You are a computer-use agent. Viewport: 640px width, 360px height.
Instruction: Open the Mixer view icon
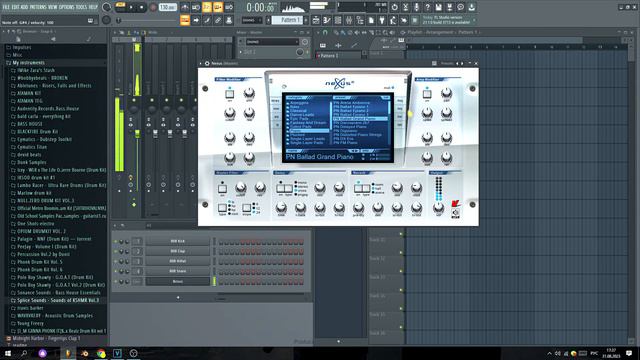[x=349, y=20]
